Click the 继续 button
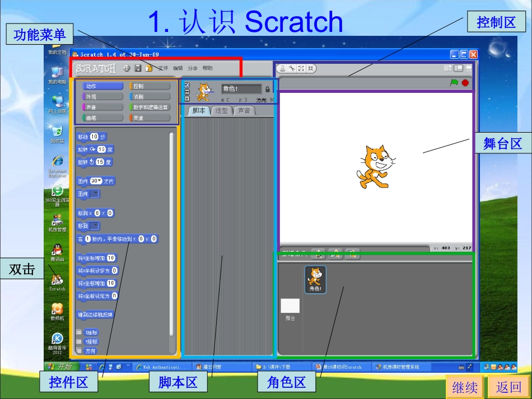The width and height of the screenshot is (532, 399). coord(465,387)
